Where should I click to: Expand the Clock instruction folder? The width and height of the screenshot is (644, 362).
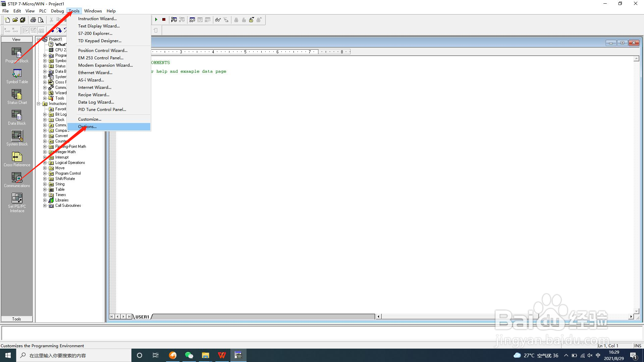click(x=45, y=120)
